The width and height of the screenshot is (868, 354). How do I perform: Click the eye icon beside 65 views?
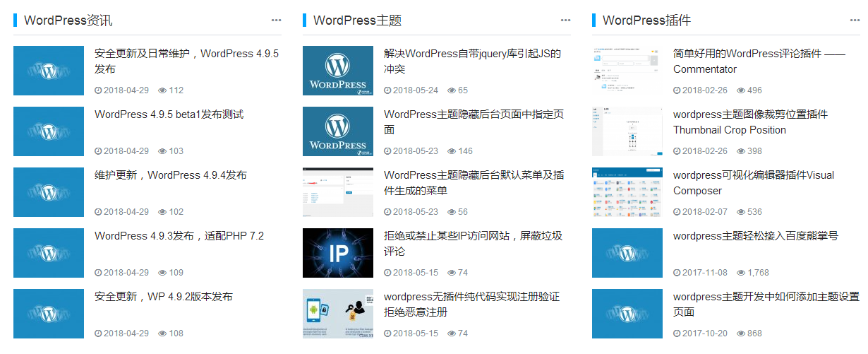click(x=452, y=90)
